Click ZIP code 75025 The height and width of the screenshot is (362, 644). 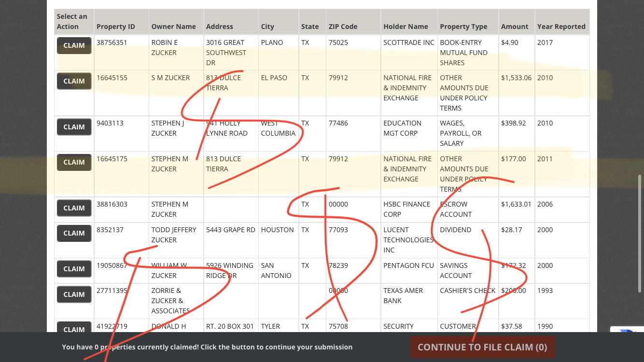(x=338, y=42)
